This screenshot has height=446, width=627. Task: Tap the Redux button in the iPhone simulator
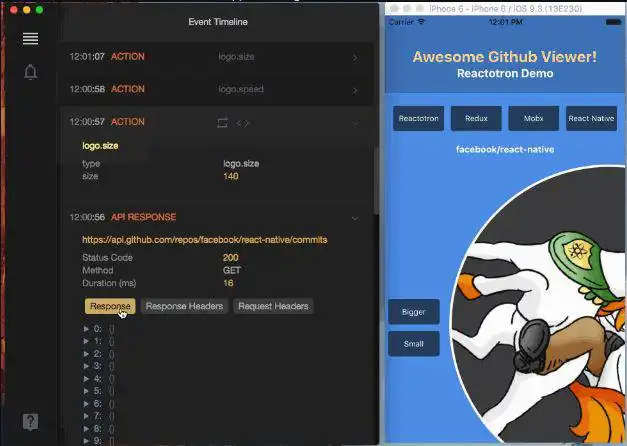476,118
